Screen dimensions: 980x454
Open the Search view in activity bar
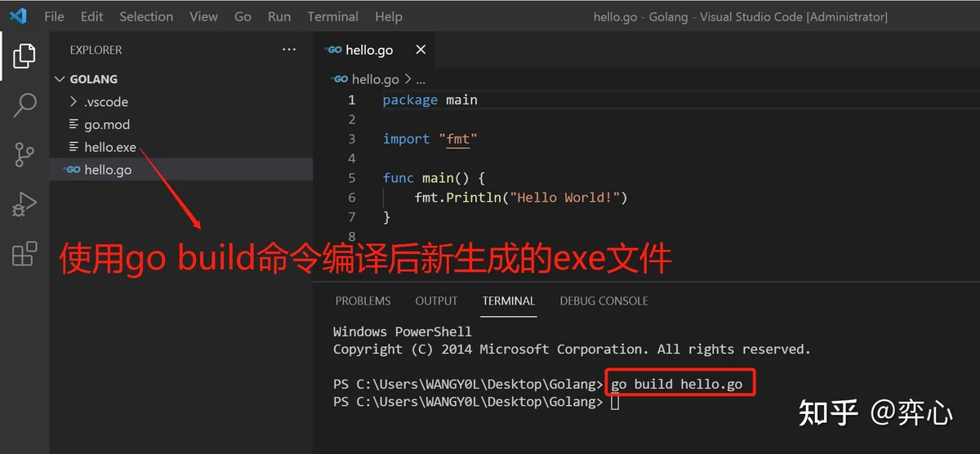pos(24,105)
